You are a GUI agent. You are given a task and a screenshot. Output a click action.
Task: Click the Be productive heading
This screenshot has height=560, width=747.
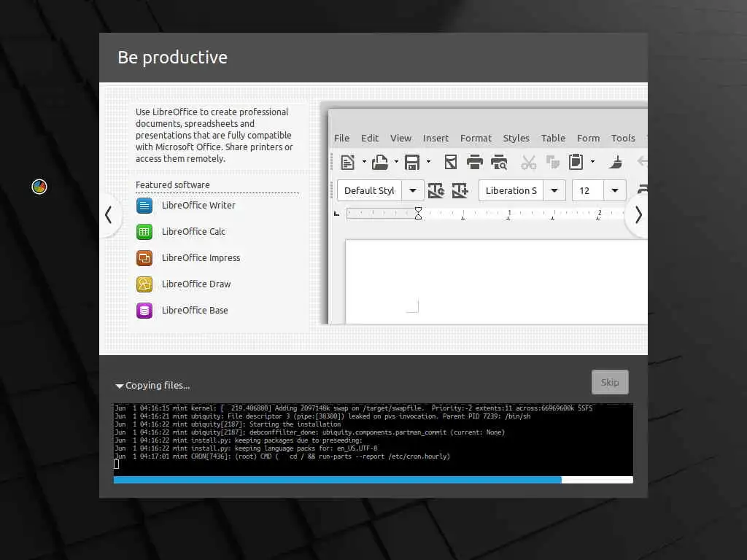tap(172, 57)
